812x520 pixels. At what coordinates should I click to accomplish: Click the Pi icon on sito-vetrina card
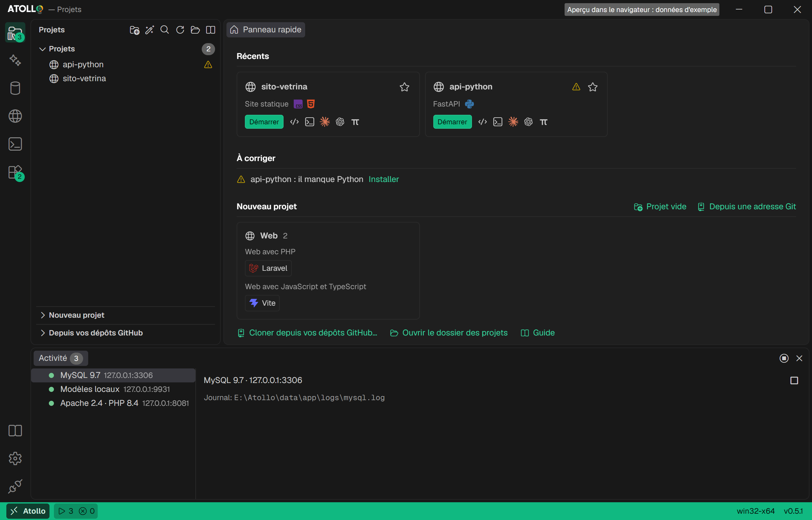tap(355, 122)
